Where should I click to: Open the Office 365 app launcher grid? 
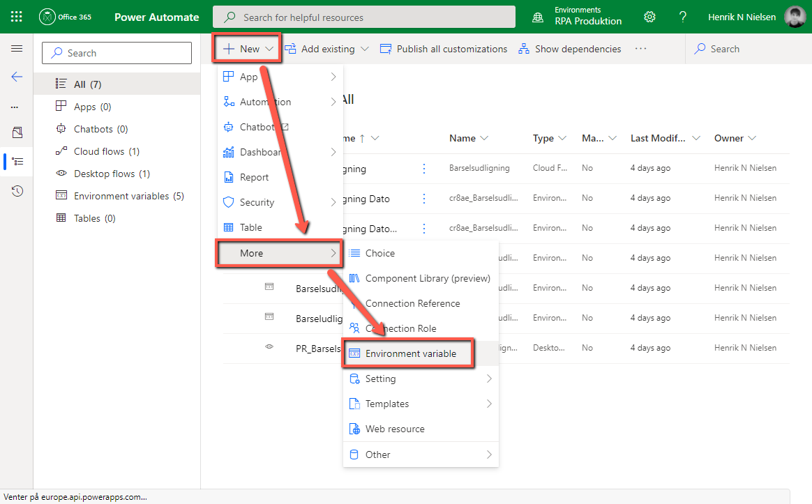[17, 17]
